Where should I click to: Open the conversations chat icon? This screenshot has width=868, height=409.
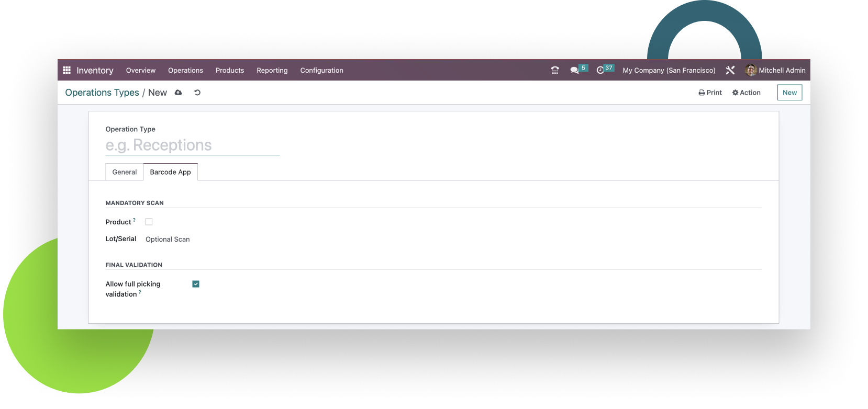[x=575, y=70]
